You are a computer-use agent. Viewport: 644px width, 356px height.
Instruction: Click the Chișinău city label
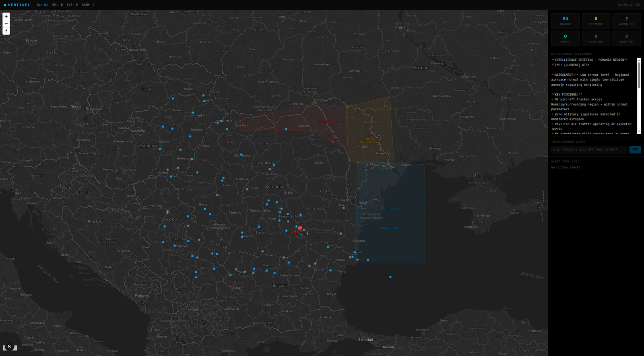pyautogui.click(x=363, y=147)
